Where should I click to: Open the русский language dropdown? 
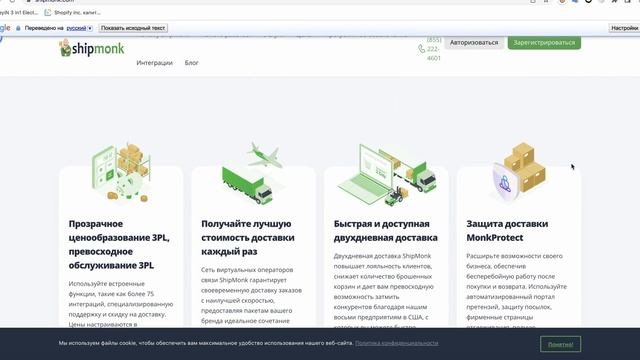[x=80, y=28]
